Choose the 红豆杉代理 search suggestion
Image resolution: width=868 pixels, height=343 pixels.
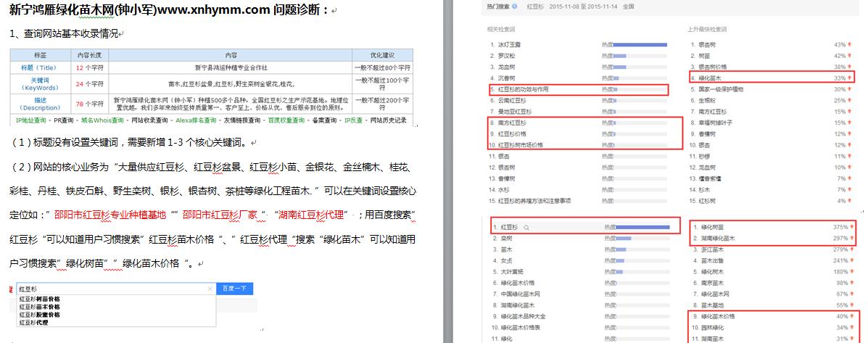click(33, 322)
